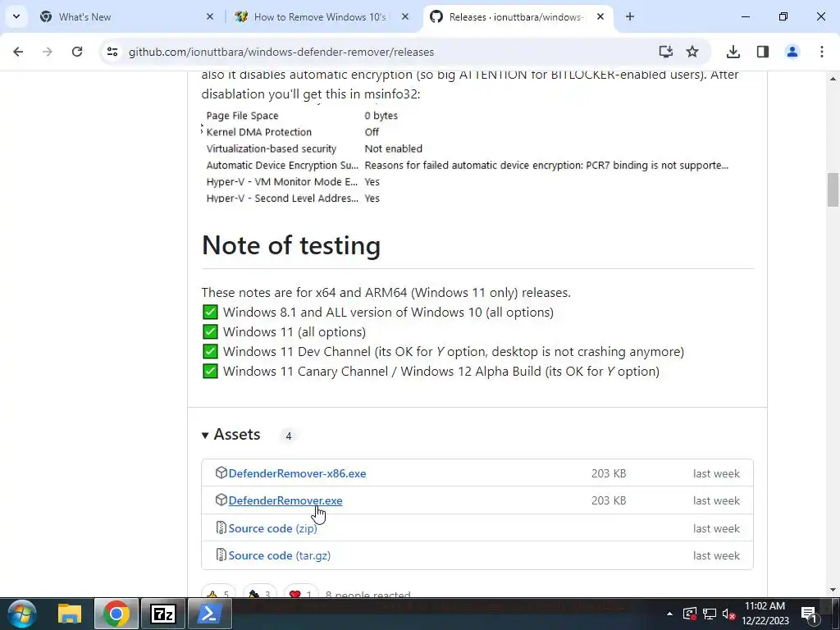This screenshot has height=630, width=840.
Task: Open the Chrome profile icon
Action: click(792, 52)
